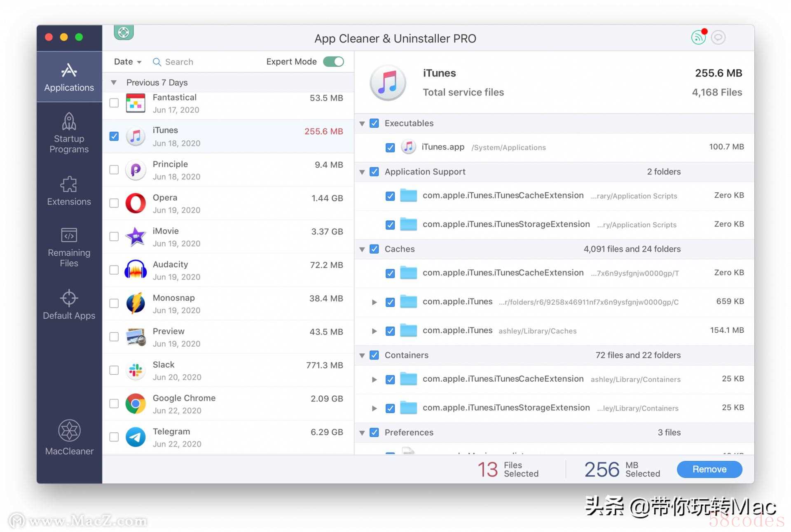This screenshot has width=791, height=532.
Task: Select the Audacity list row
Action: pos(228,270)
